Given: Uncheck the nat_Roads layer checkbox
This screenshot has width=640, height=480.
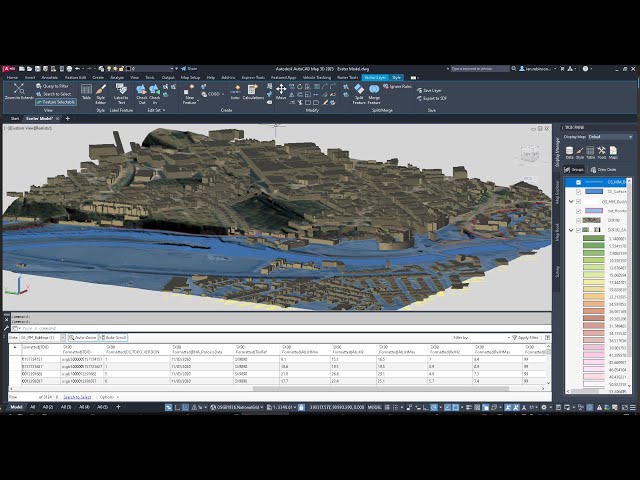Looking at the screenshot, I should tap(578, 211).
